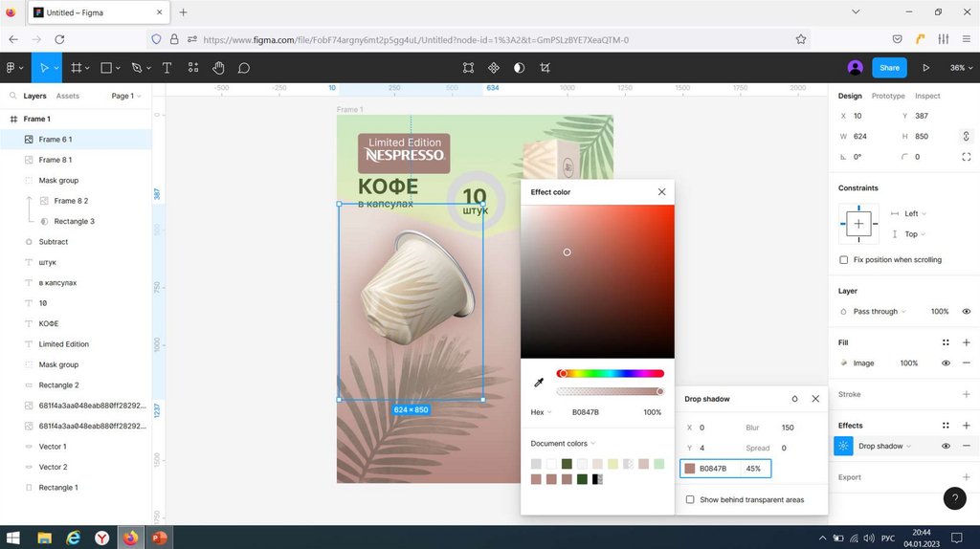This screenshot has width=980, height=549.
Task: Select the Comment tool
Action: pos(244,68)
